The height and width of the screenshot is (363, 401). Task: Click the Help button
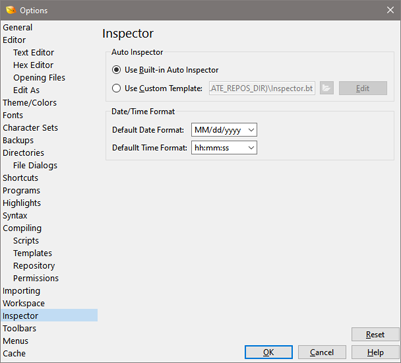coord(375,352)
